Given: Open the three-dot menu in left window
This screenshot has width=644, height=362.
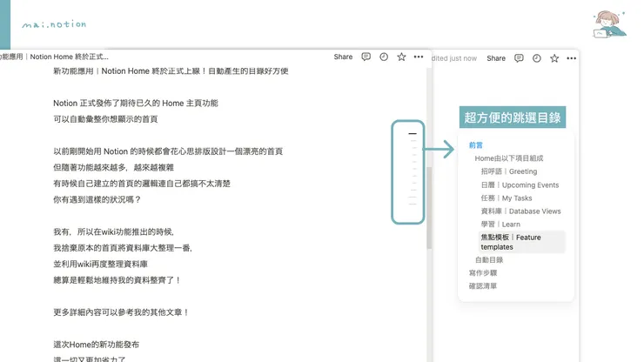Looking at the screenshot, I should coord(418,57).
